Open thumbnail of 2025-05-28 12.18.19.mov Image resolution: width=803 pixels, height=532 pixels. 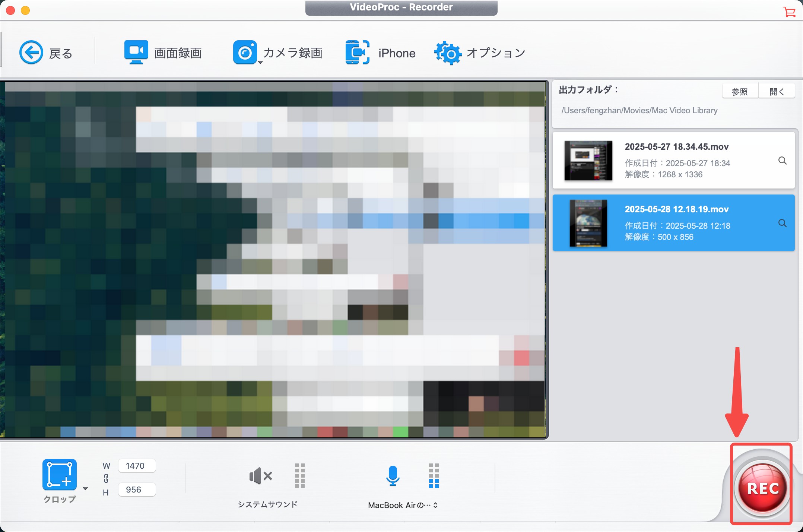click(x=588, y=223)
